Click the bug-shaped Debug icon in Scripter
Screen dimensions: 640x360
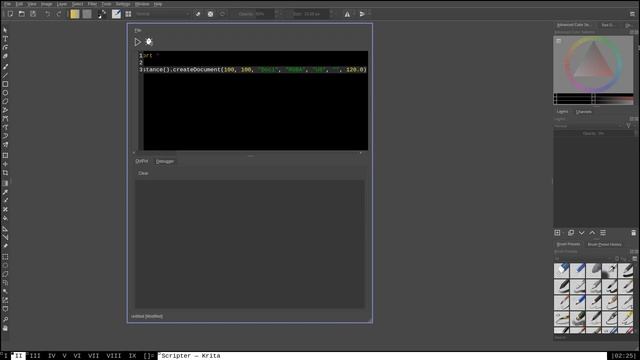pos(149,42)
